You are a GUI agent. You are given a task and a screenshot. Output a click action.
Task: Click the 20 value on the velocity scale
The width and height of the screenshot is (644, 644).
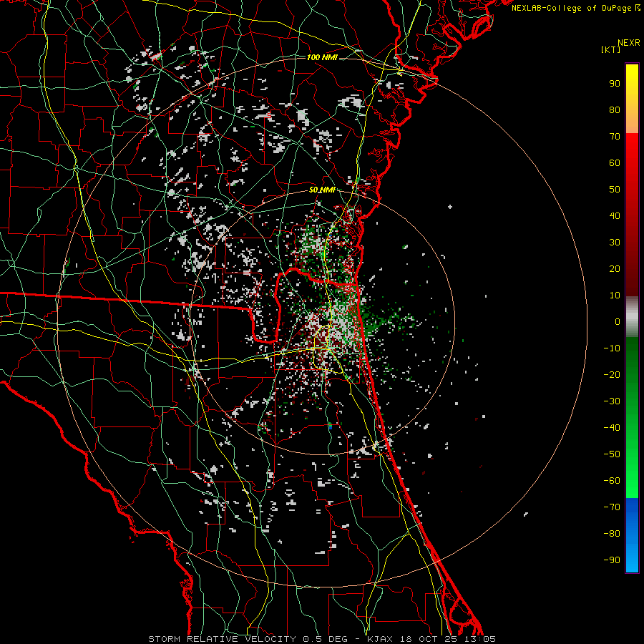pos(615,269)
